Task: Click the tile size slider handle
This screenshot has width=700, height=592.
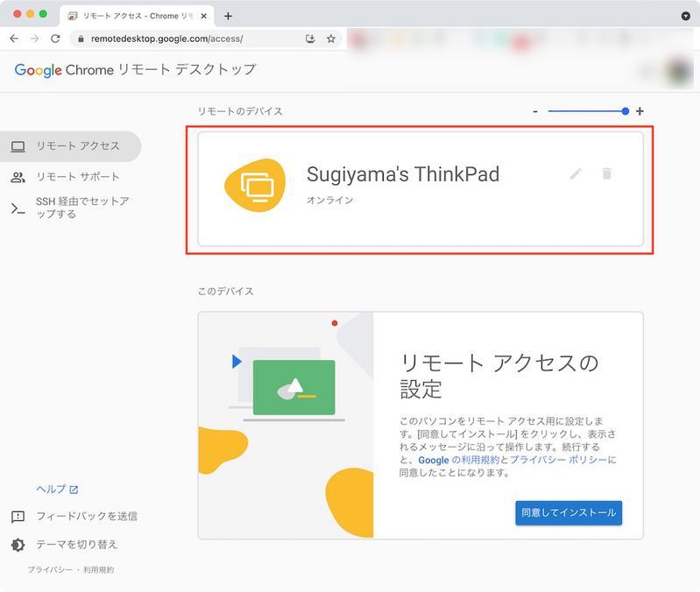Action: click(625, 111)
